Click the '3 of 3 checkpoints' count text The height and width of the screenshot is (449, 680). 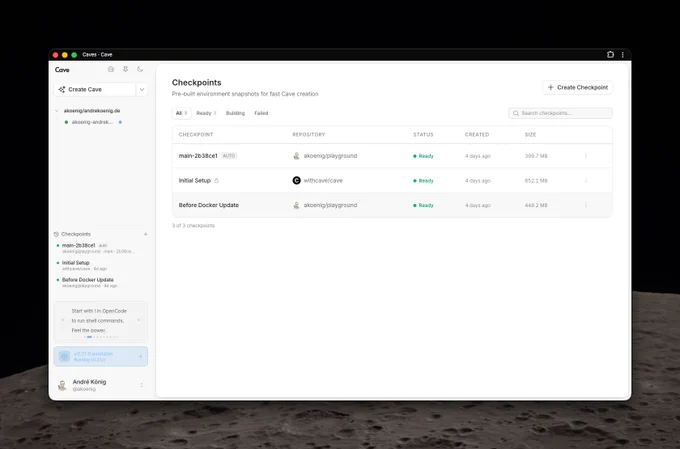(193, 226)
